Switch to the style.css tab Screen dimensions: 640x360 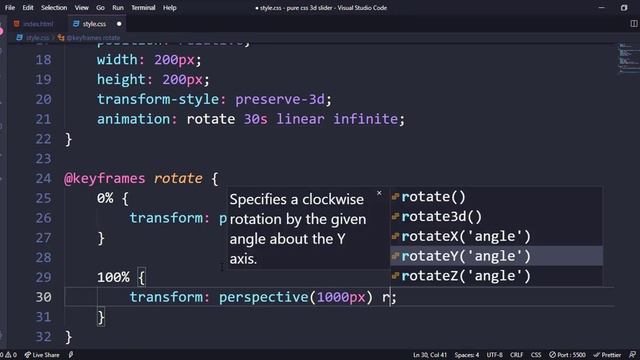coord(97,24)
